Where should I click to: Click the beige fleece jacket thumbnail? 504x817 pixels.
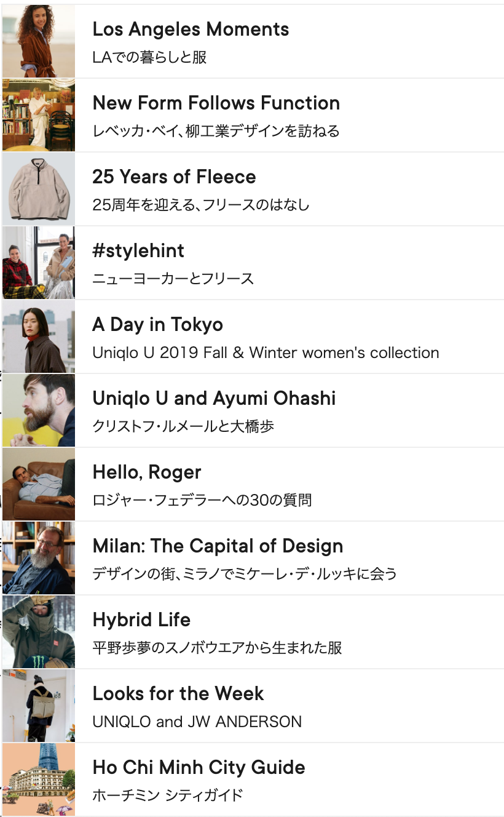point(38,189)
